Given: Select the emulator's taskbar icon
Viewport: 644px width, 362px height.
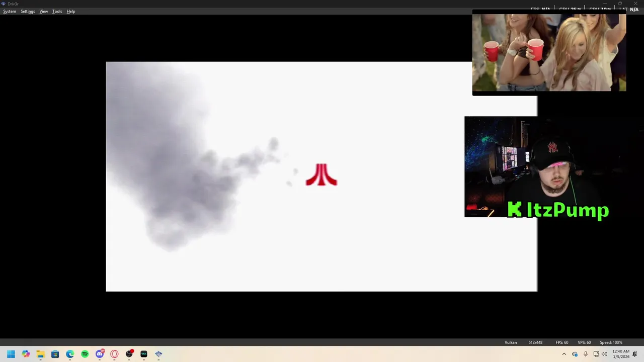Looking at the screenshot, I should pyautogui.click(x=158, y=354).
